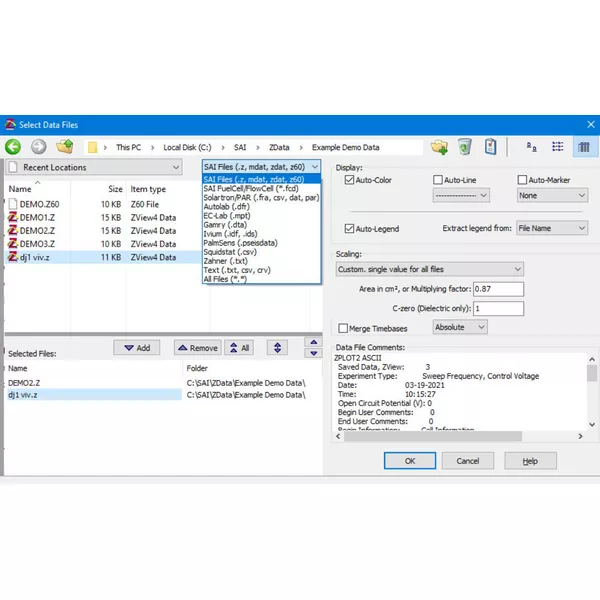Screen dimensions: 600x600
Task: Choose Ivium (.idf, .ids) file type
Action: pyautogui.click(x=261, y=234)
